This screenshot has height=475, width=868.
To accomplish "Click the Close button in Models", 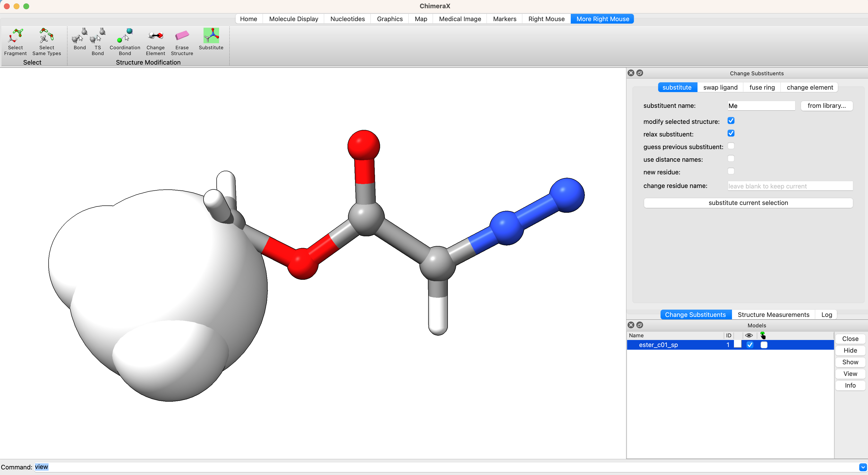I will [850, 339].
